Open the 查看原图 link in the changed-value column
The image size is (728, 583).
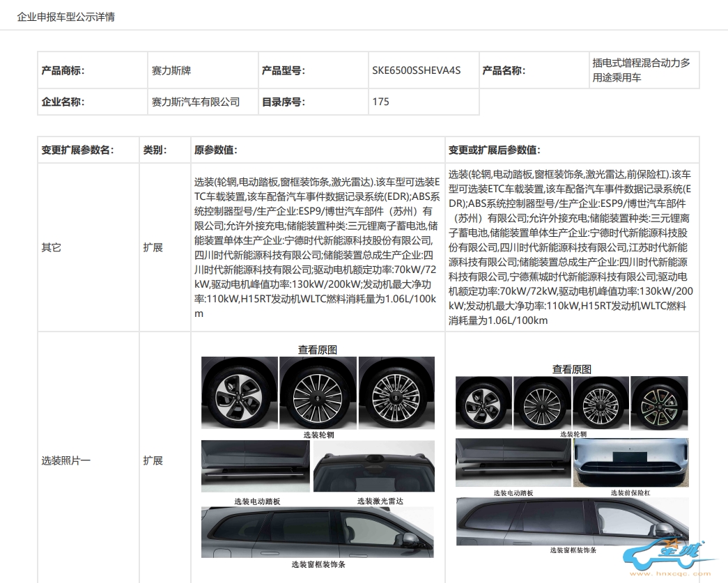point(572,369)
